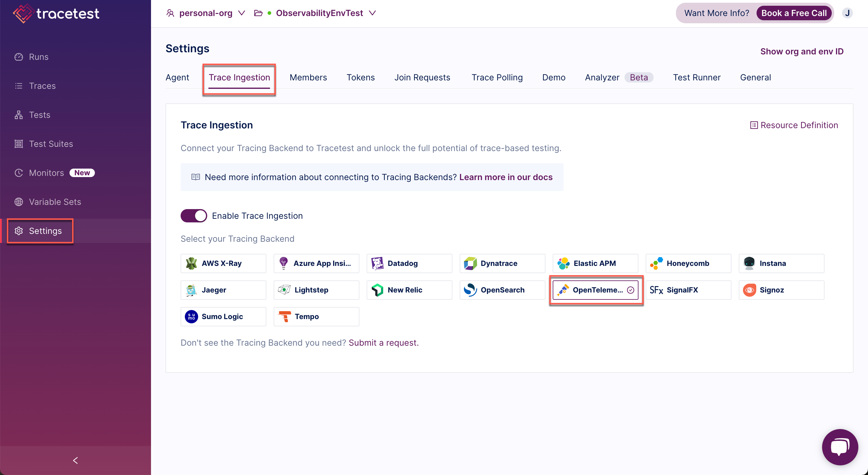The width and height of the screenshot is (868, 475).
Task: Select Signoz tracing backend
Action: (781, 290)
